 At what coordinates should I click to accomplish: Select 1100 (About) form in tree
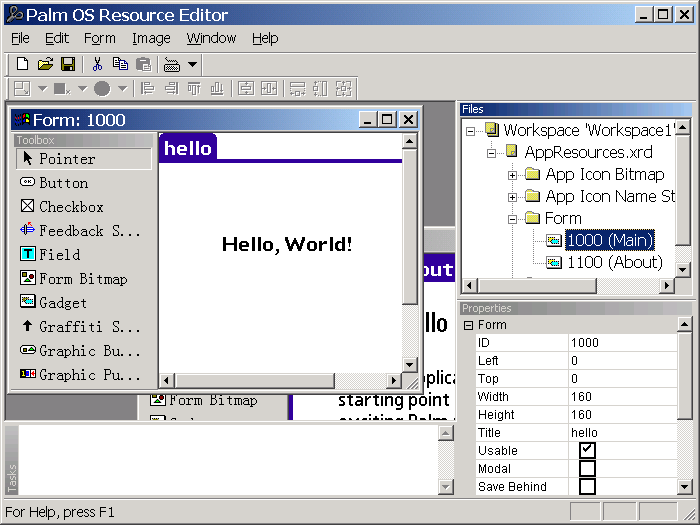[614, 262]
